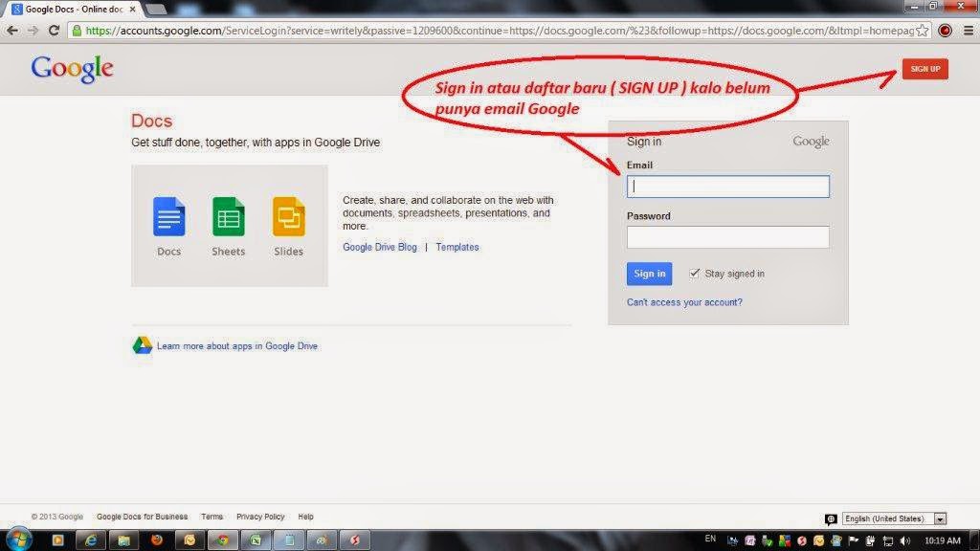This screenshot has width=980, height=551.
Task: Launch Internet Explorer from the taskbar
Action: 91,540
